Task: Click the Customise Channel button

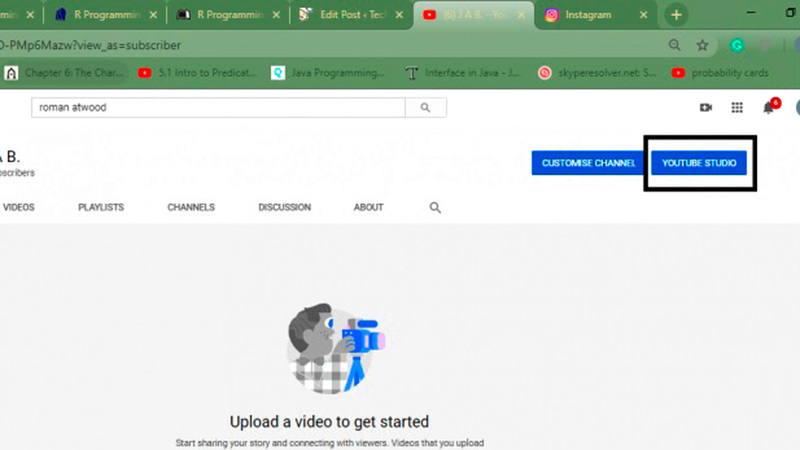Action: (x=583, y=163)
